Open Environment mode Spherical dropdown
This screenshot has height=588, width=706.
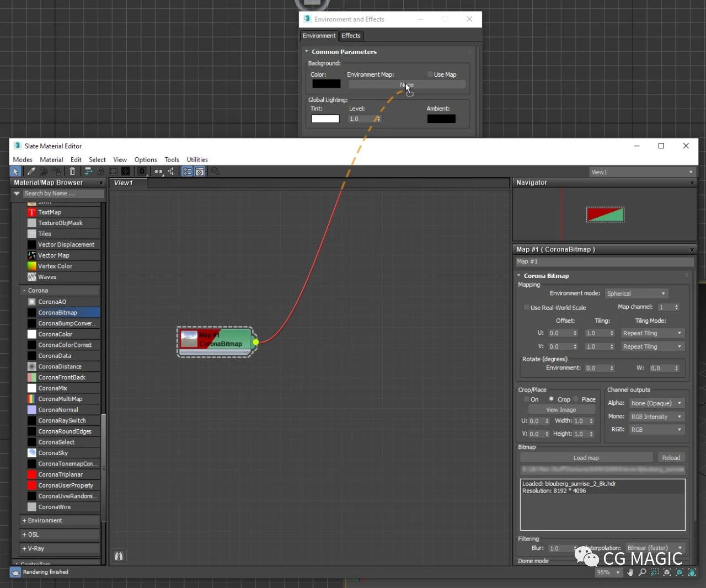coord(637,293)
